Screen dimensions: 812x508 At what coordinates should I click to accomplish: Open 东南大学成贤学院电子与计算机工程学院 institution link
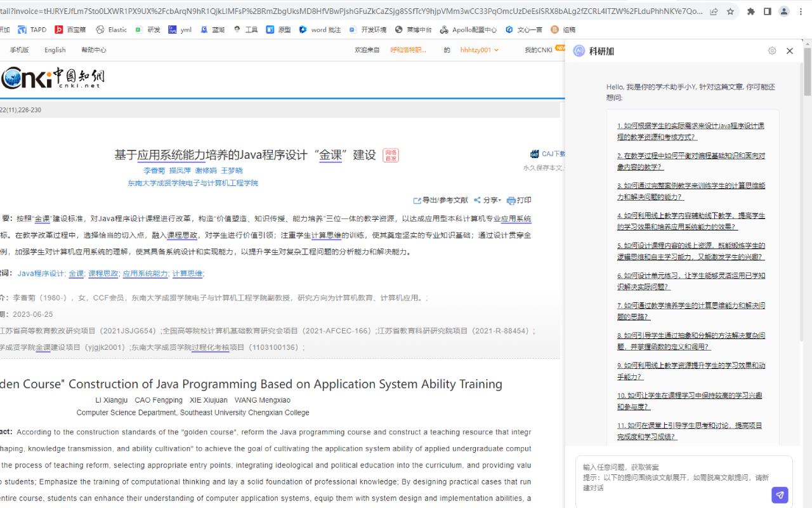[x=193, y=183]
